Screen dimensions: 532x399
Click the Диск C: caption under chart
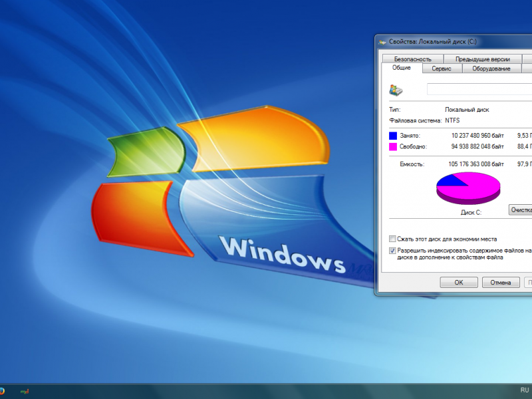[x=471, y=213]
